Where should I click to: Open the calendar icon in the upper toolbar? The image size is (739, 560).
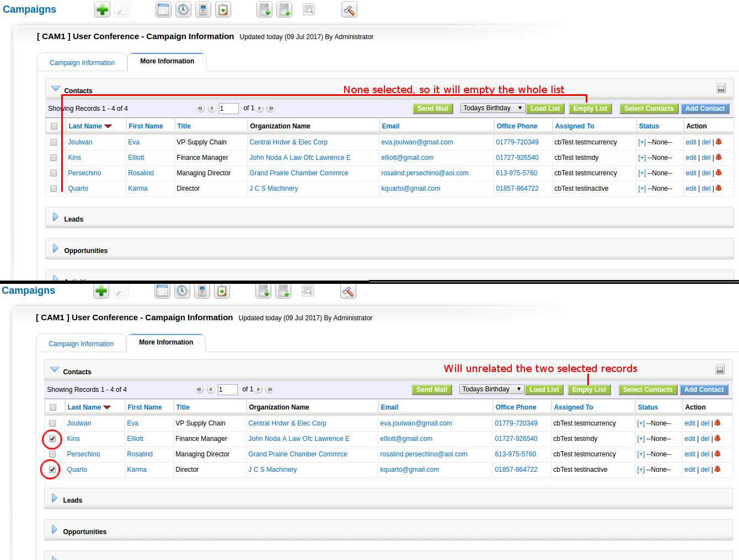(163, 9)
